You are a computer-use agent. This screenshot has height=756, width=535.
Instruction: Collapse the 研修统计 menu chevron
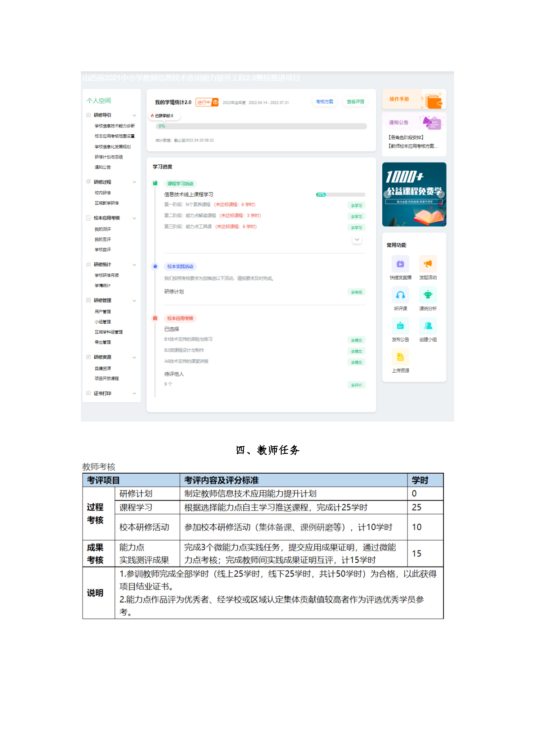(134, 265)
